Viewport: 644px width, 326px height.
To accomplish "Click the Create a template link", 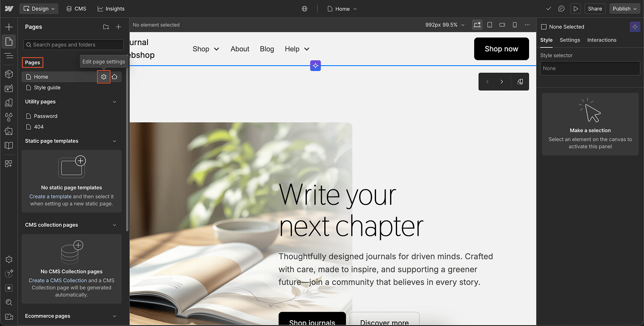I will coord(51,196).
